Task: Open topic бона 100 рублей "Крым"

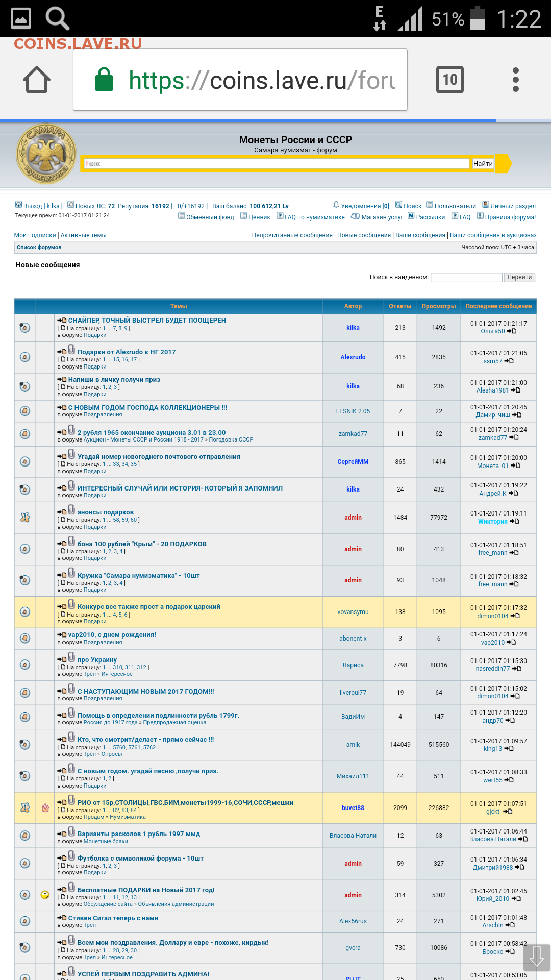Action: [142, 544]
